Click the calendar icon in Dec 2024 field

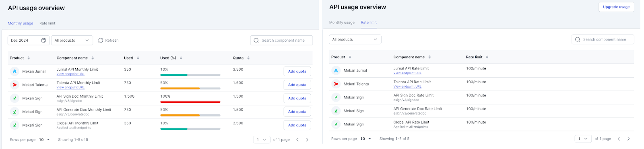43,40
